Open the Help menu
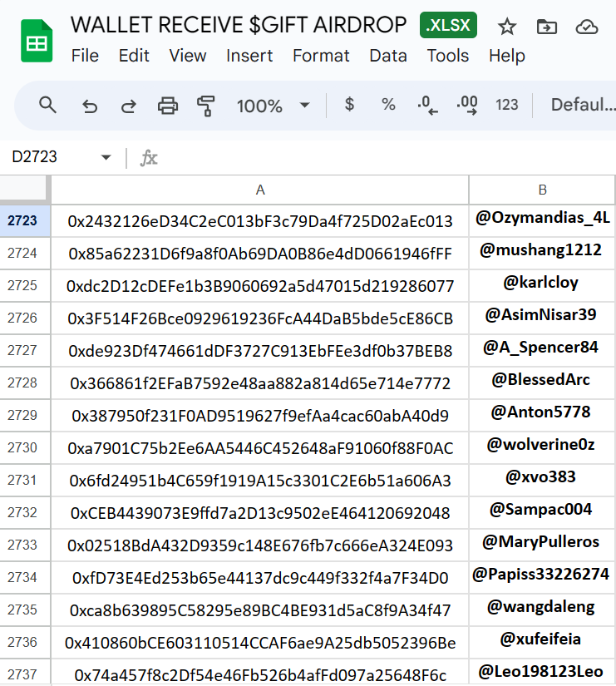 click(506, 56)
